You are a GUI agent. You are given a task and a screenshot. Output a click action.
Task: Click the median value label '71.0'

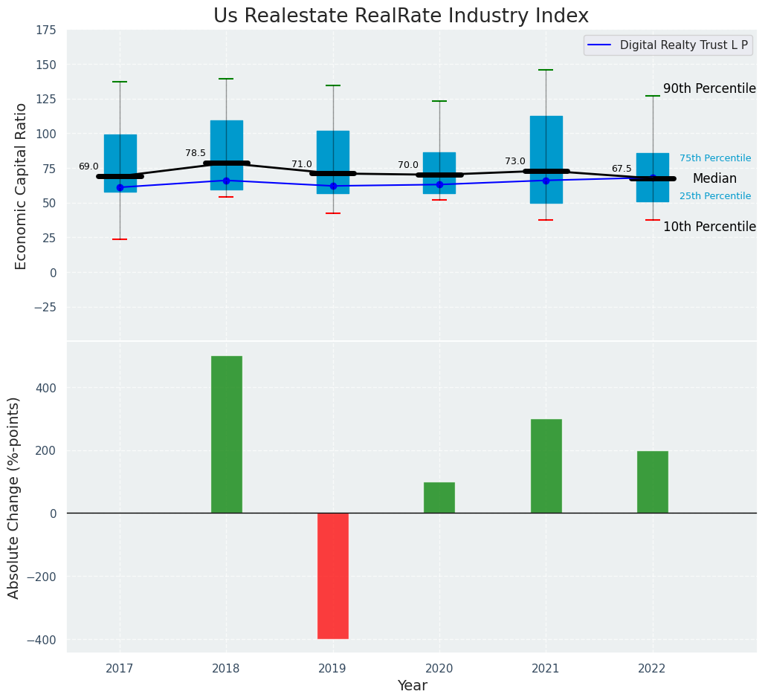pyautogui.click(x=302, y=164)
